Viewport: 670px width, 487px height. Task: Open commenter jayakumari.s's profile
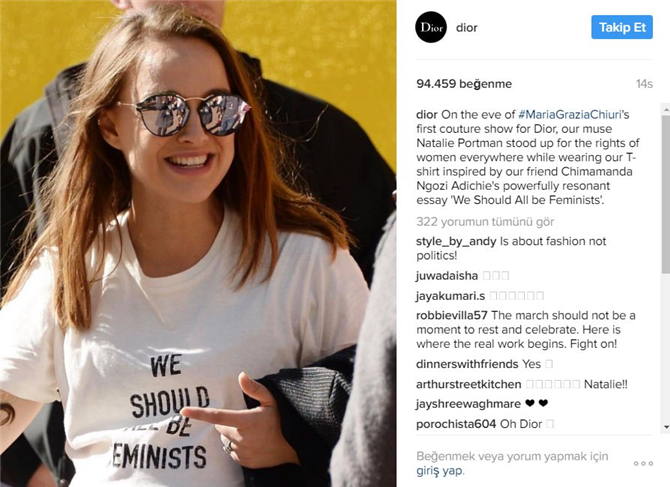450,296
